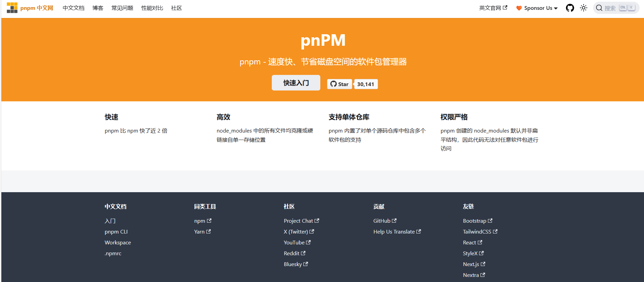Click the 快速入门 button
The height and width of the screenshot is (282, 644).
(x=296, y=83)
